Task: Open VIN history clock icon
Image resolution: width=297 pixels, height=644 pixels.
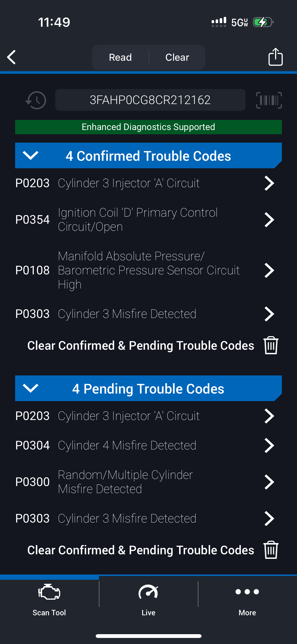Action: pos(36,100)
